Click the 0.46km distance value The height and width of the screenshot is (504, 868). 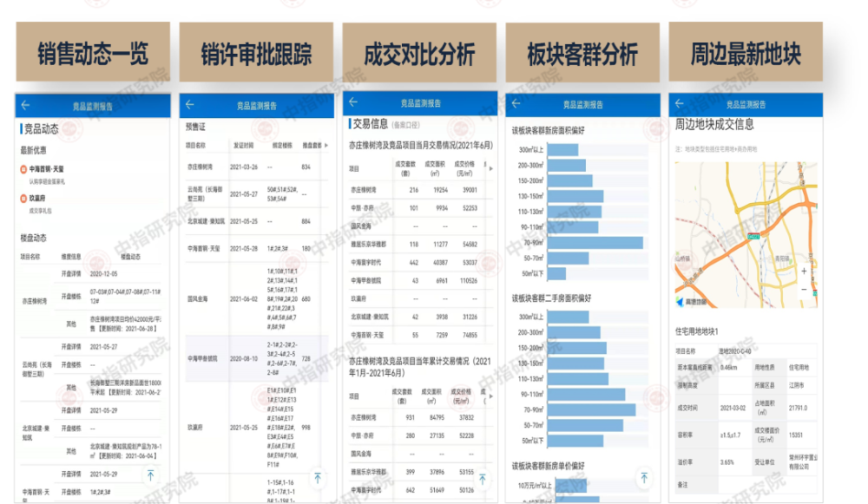pos(728,367)
